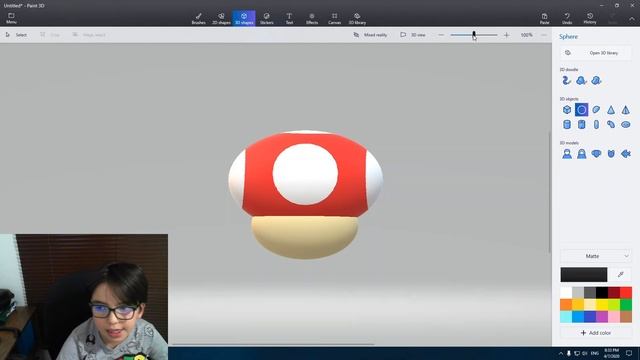Image resolution: width=640 pixels, height=360 pixels.
Task: Show hidden system tray icons
Action: (x=560, y=353)
